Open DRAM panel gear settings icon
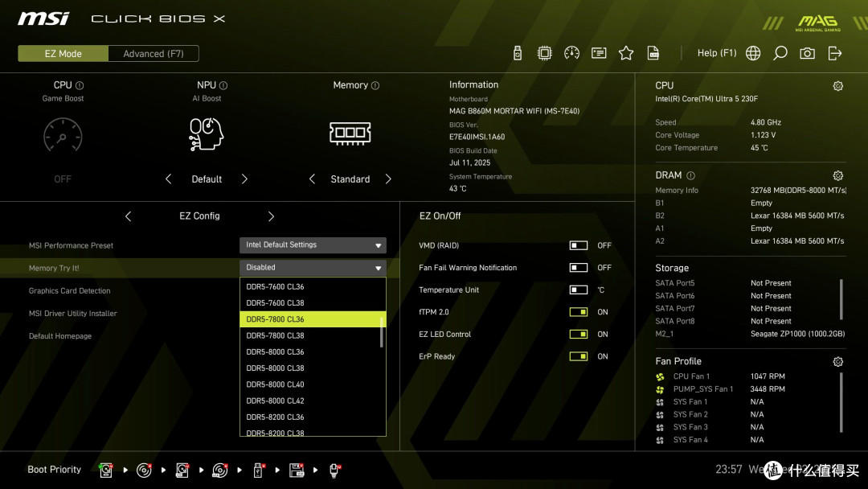The height and width of the screenshot is (489, 868). (x=838, y=175)
